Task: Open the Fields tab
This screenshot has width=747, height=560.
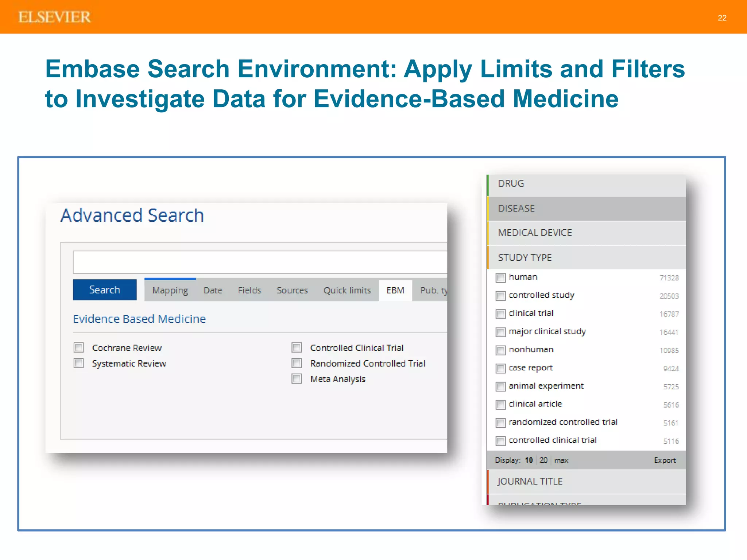Action: (x=249, y=290)
